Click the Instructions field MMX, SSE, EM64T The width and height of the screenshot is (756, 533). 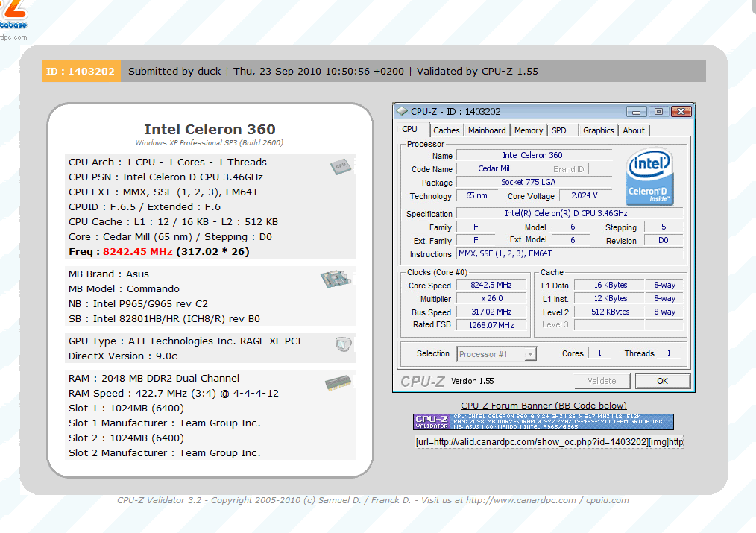(570, 253)
